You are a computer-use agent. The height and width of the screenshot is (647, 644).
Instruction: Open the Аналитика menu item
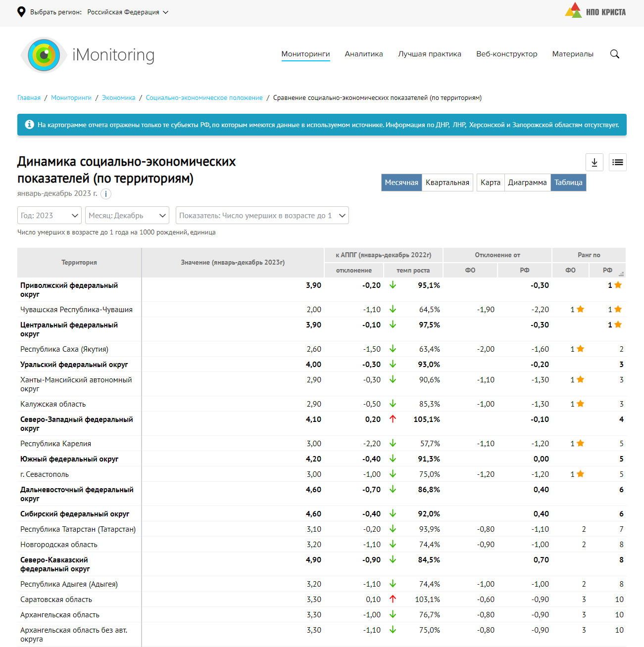[364, 54]
